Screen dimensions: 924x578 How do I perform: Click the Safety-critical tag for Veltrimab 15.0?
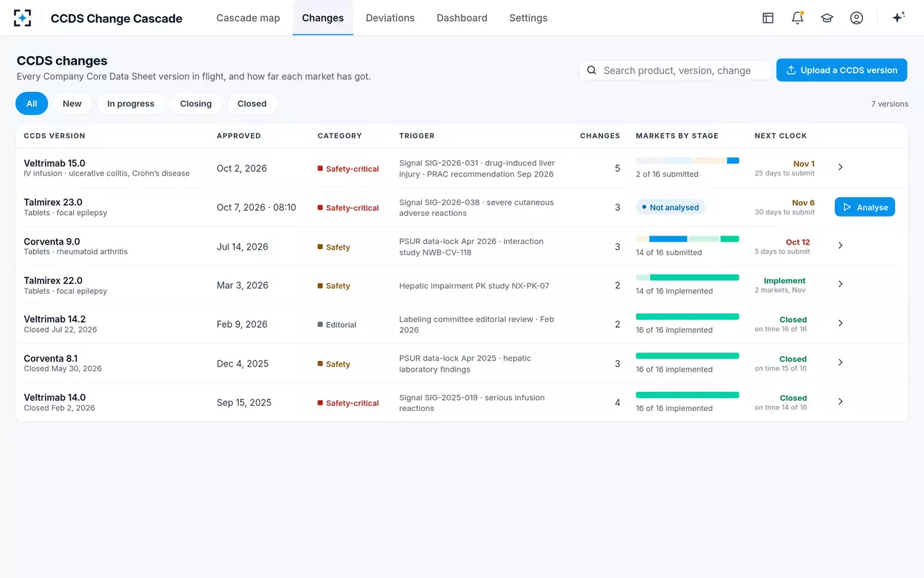(x=348, y=169)
